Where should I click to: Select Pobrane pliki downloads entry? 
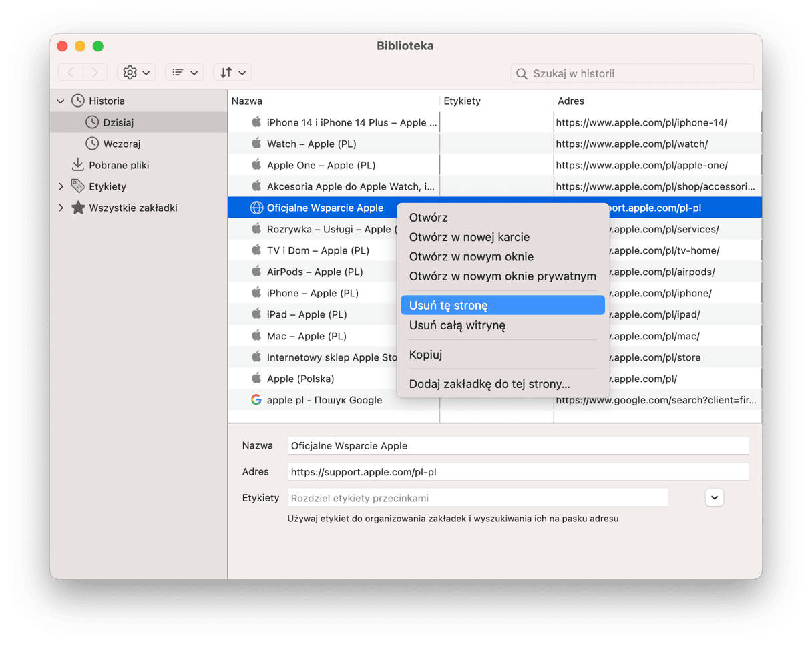[119, 165]
